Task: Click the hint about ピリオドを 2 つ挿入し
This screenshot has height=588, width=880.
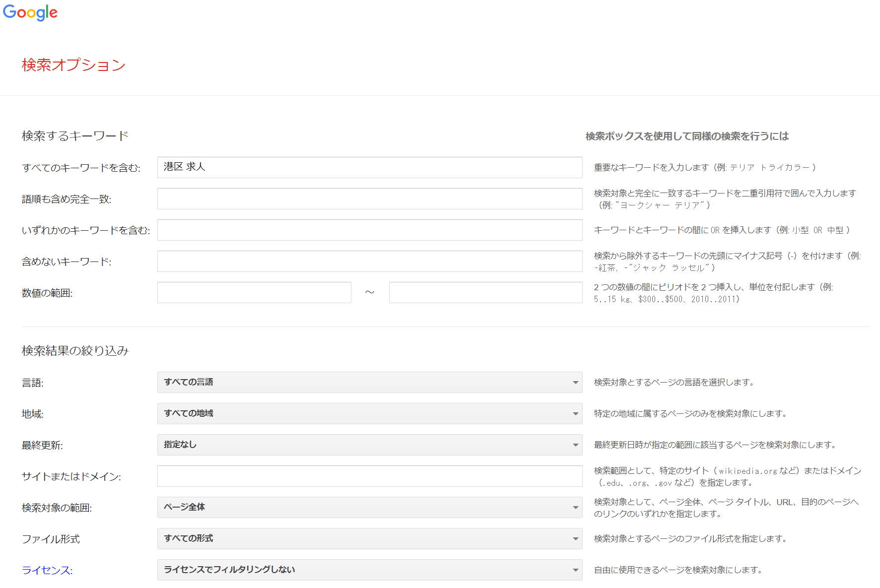Action: click(714, 293)
